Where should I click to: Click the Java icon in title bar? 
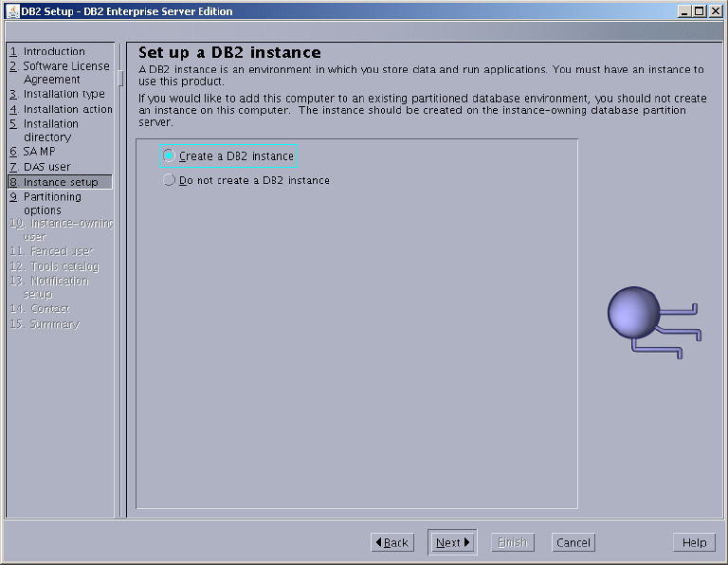click(13, 11)
